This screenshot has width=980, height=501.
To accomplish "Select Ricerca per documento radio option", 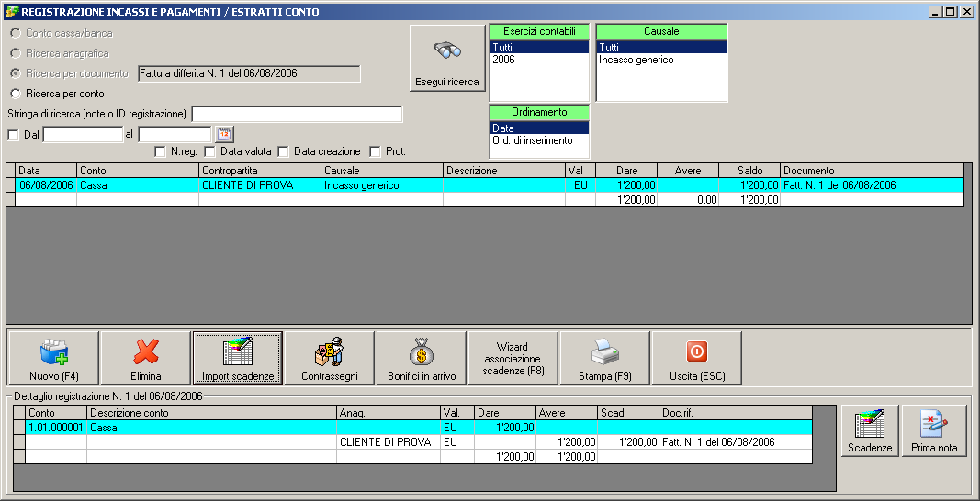I will click(x=16, y=73).
